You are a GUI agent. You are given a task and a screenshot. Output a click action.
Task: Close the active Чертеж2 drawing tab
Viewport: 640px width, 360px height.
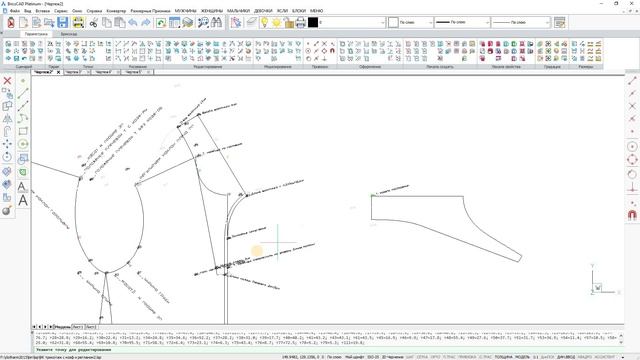[x=58, y=72]
